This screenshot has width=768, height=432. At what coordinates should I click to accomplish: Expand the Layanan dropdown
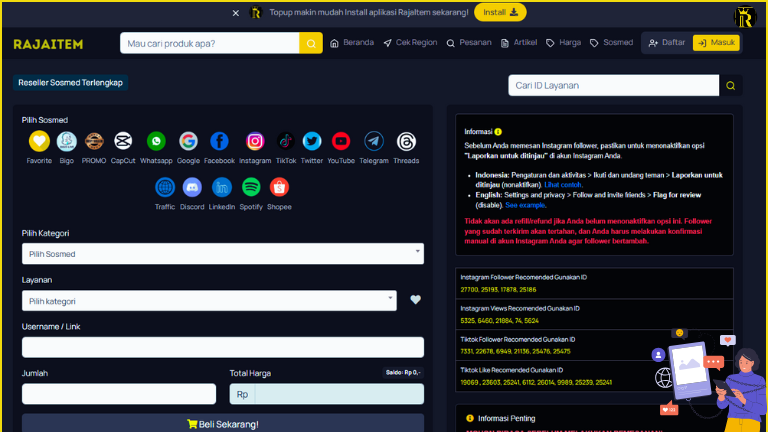[x=212, y=300]
